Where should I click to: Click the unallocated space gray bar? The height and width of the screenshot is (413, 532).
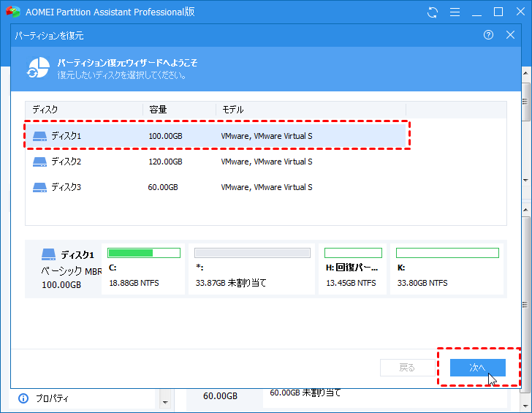[x=252, y=253]
